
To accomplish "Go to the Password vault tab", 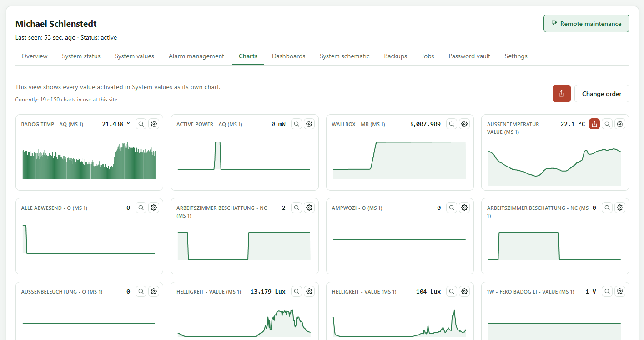I will [x=469, y=56].
